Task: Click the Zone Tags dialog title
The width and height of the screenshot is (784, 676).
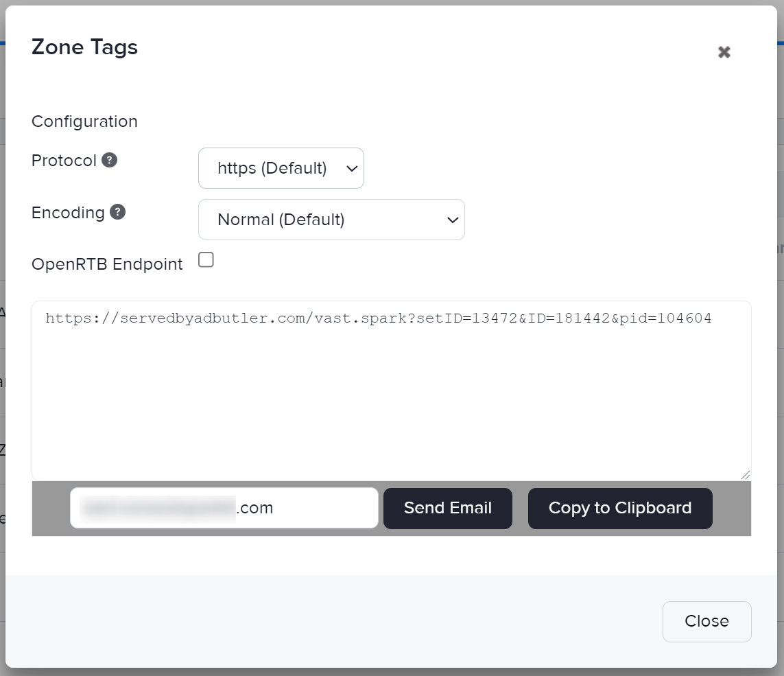Action: coord(84,47)
